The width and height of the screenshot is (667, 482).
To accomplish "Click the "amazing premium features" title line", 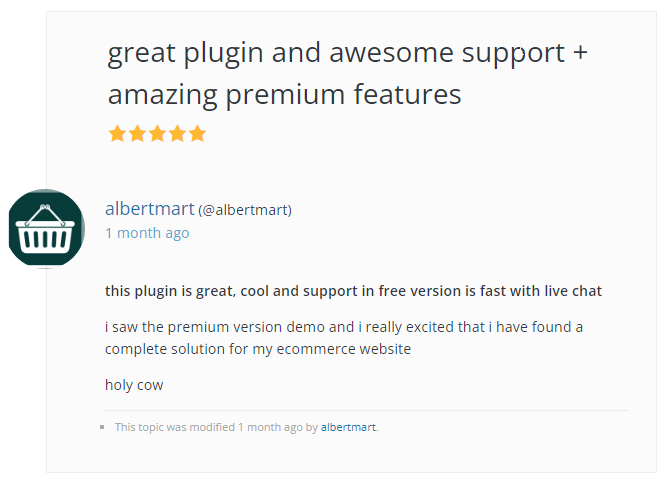I will [x=284, y=94].
